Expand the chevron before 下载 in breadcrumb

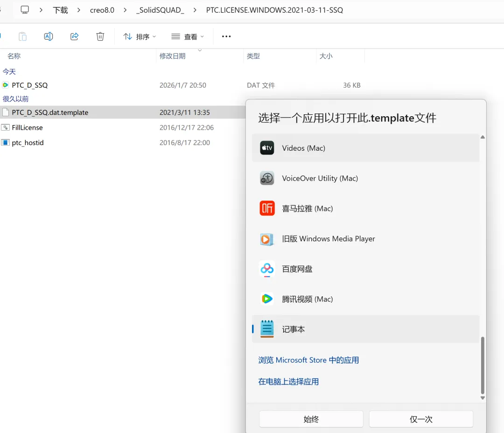[41, 10]
